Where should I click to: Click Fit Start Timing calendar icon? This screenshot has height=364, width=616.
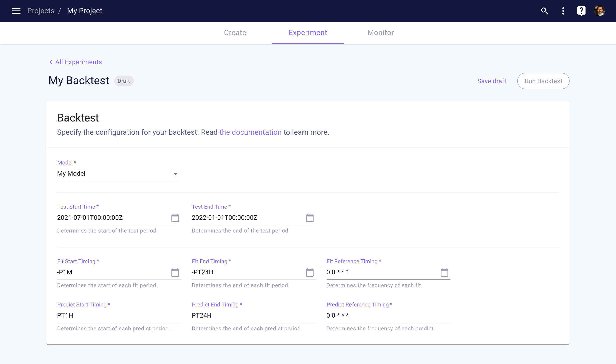[175, 272]
